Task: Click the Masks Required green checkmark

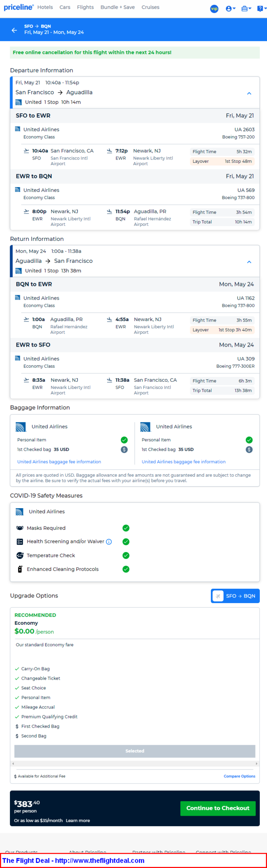Action: point(126,528)
